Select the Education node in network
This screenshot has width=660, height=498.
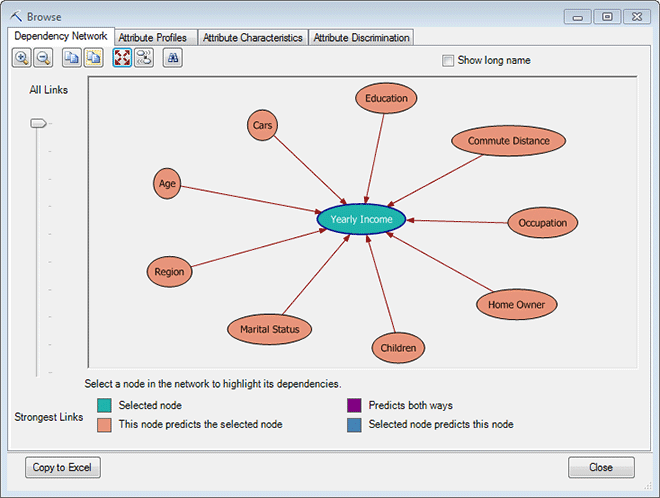(386, 99)
